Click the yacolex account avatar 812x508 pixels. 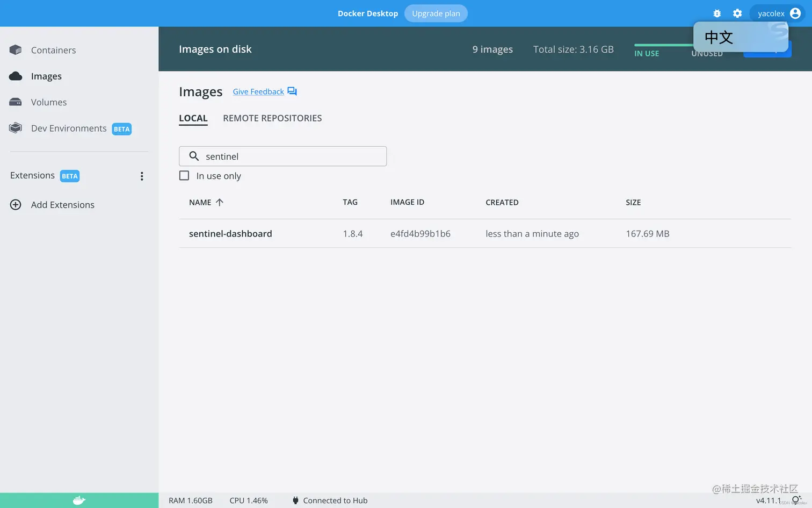point(795,13)
